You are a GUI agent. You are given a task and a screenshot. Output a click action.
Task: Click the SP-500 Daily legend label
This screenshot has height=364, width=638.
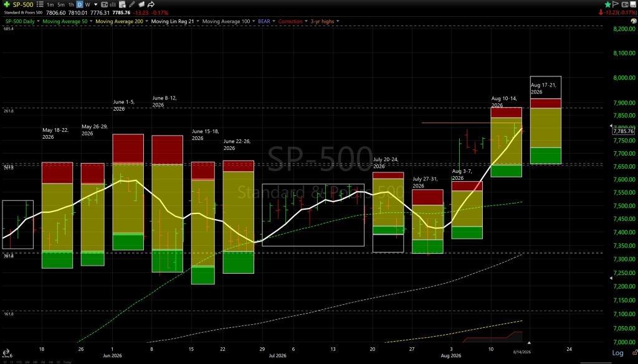(20, 21)
